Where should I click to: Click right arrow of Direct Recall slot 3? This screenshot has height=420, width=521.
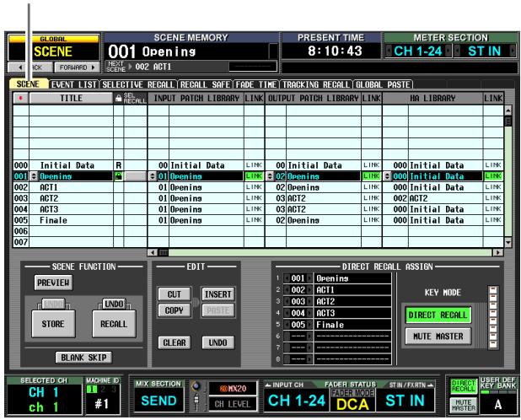coord(309,301)
